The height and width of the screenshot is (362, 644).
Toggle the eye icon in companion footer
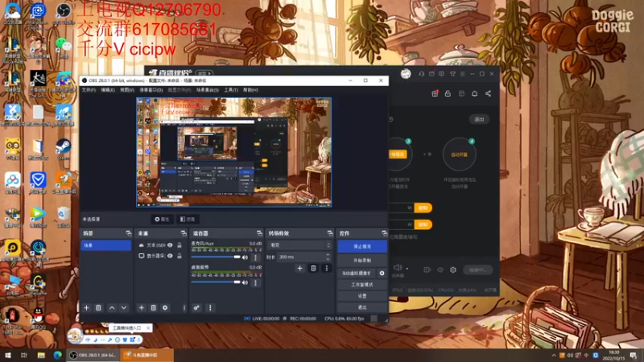click(440, 269)
